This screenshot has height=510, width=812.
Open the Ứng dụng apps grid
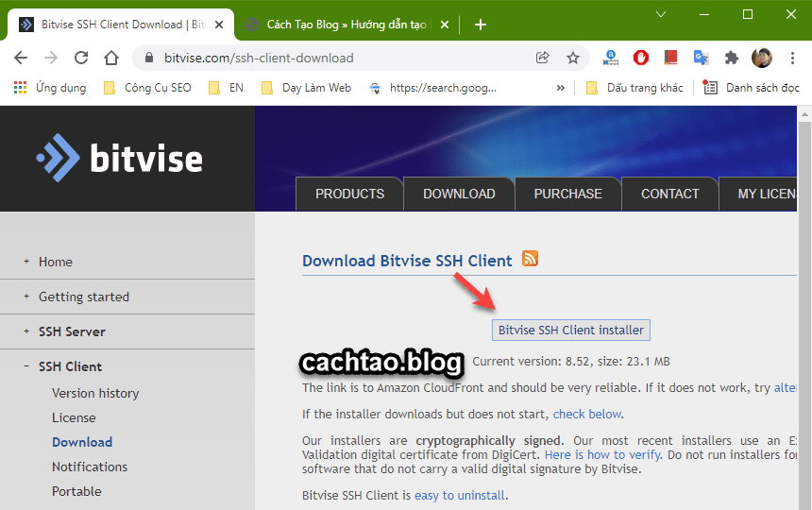coord(50,88)
